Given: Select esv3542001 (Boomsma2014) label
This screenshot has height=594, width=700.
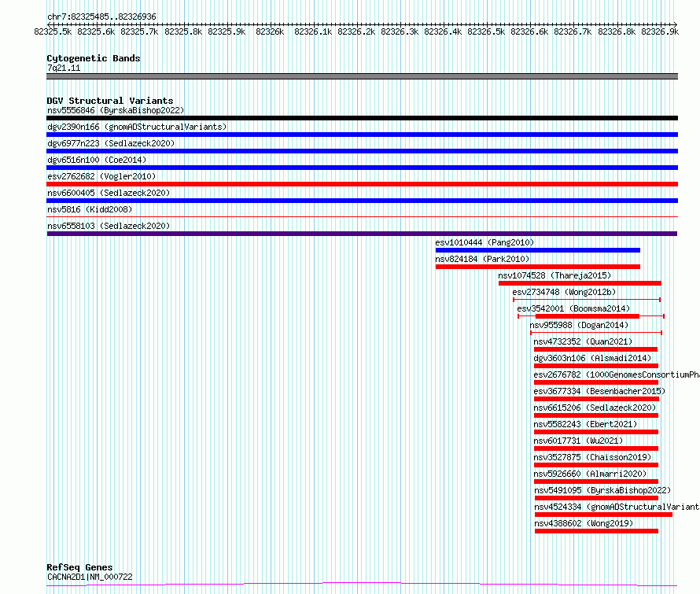Looking at the screenshot, I should [573, 308].
